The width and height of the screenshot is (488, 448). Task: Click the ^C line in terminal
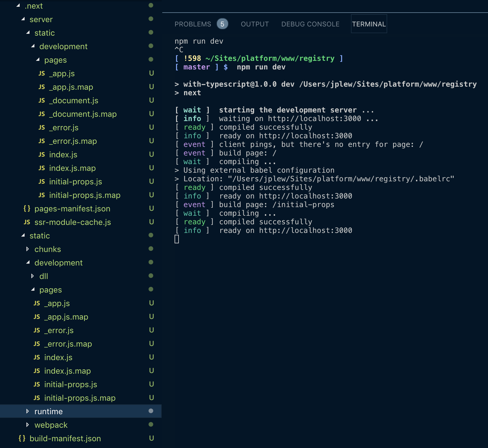(x=179, y=50)
